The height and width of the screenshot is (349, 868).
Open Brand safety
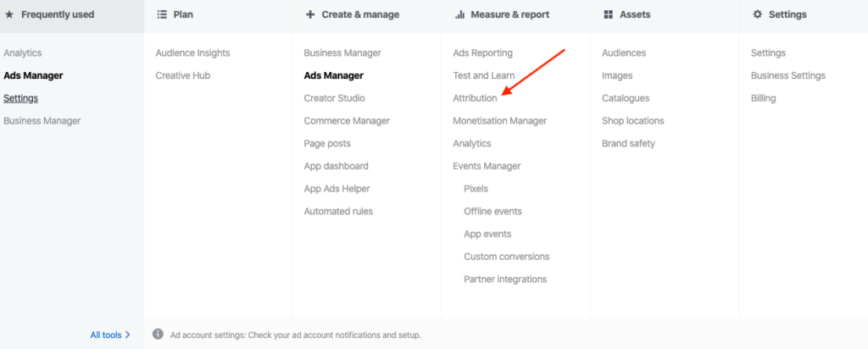[x=628, y=144]
